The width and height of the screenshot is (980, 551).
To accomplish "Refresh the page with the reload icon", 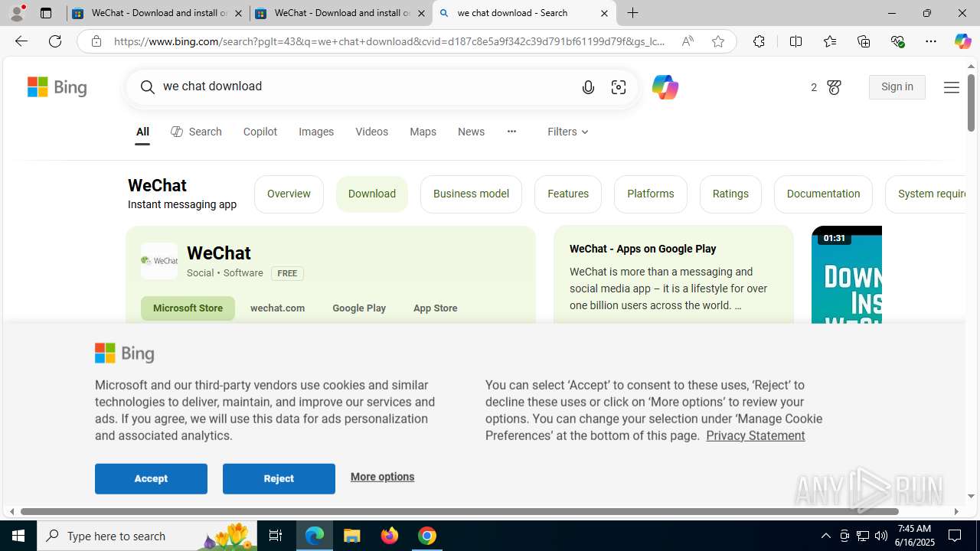I will point(55,41).
